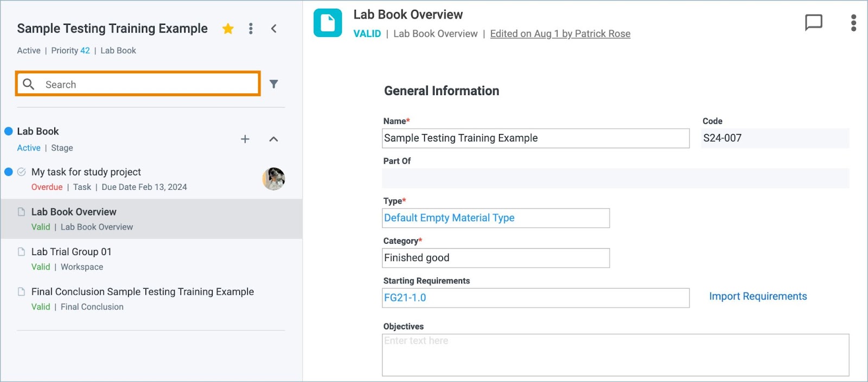Click the Workspace label under Lab Trial Group
This screenshot has width=868, height=382.
click(82, 267)
